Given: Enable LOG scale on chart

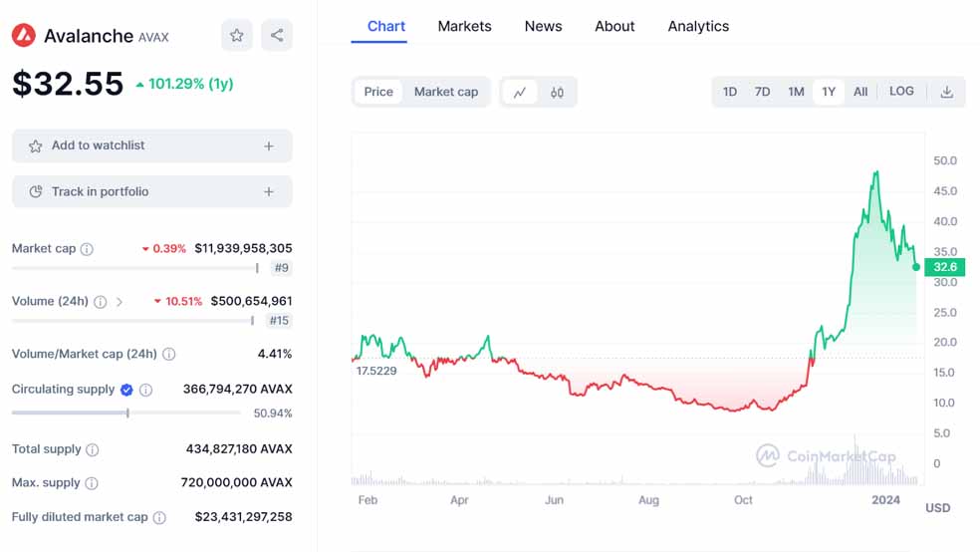Looking at the screenshot, I should tap(901, 92).
